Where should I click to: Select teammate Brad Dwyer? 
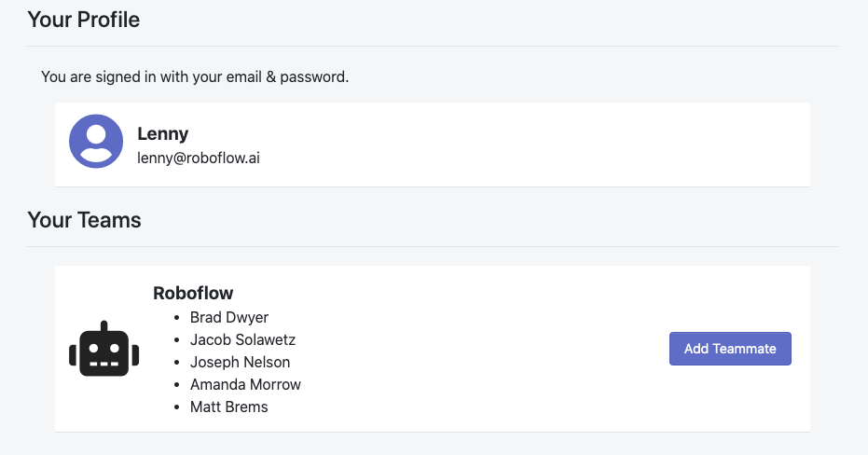point(229,318)
